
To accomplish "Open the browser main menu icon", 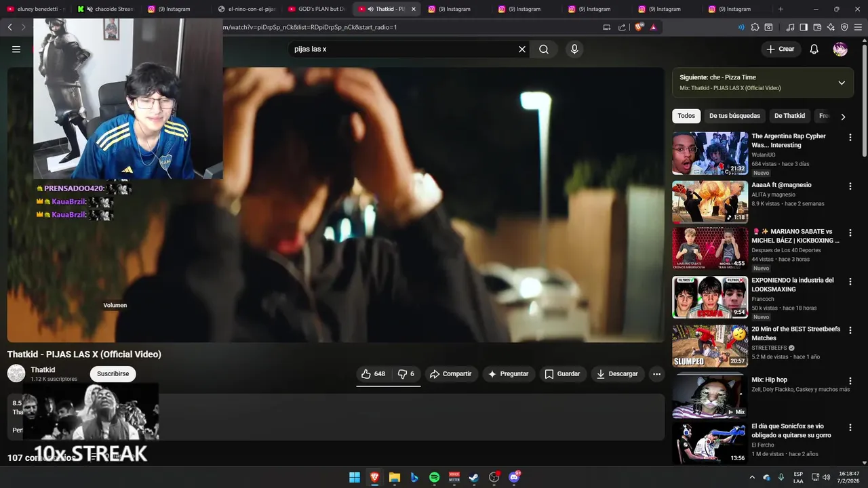I will pyautogui.click(x=858, y=27).
